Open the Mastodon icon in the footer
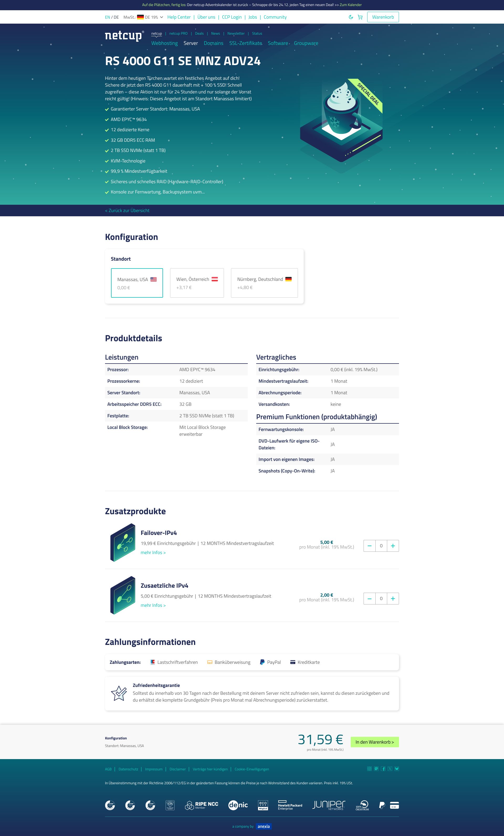 [376, 769]
